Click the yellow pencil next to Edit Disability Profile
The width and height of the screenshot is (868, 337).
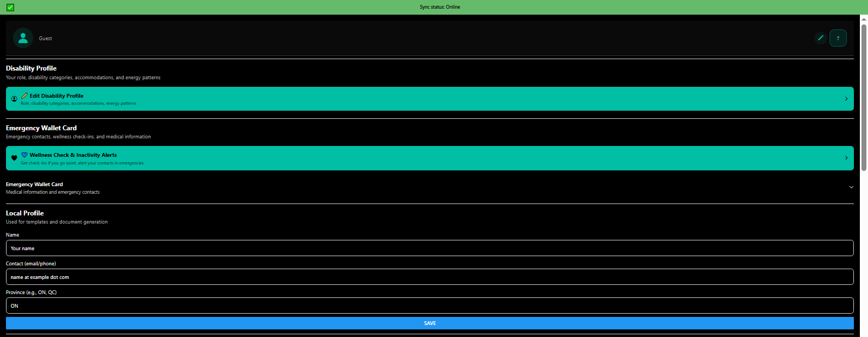[x=24, y=96]
